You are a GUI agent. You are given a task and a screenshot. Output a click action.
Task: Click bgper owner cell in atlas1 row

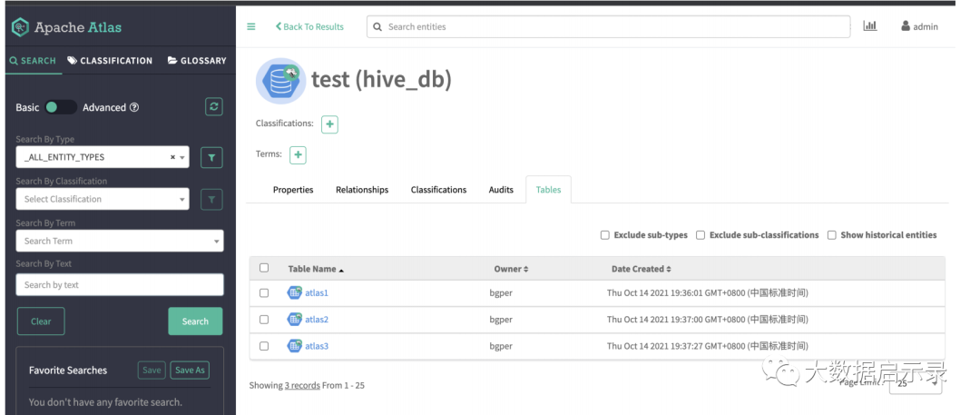coord(501,293)
